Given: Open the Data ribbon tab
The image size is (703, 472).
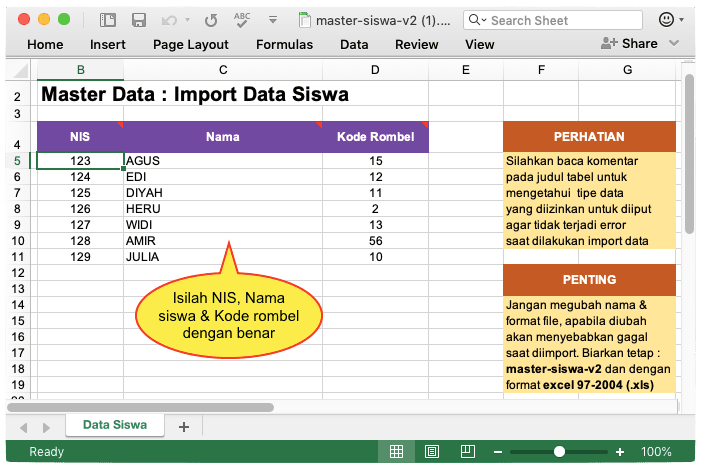Looking at the screenshot, I should (x=354, y=44).
